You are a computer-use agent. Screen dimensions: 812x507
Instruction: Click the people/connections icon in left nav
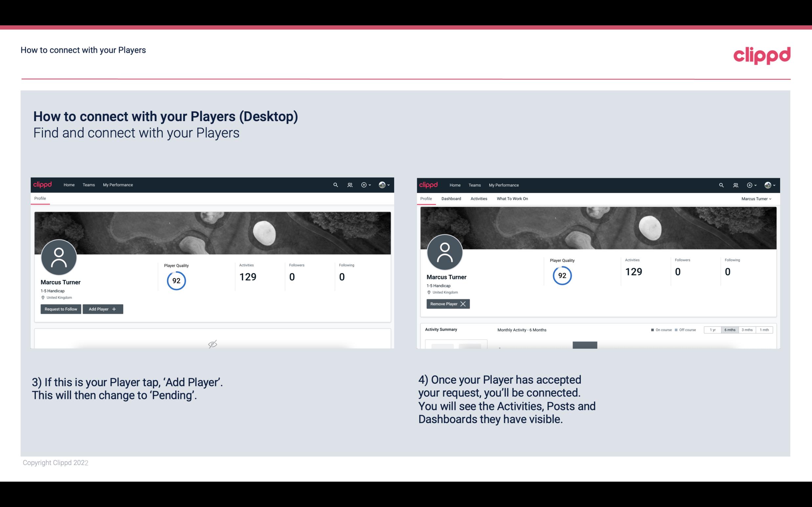(349, 184)
